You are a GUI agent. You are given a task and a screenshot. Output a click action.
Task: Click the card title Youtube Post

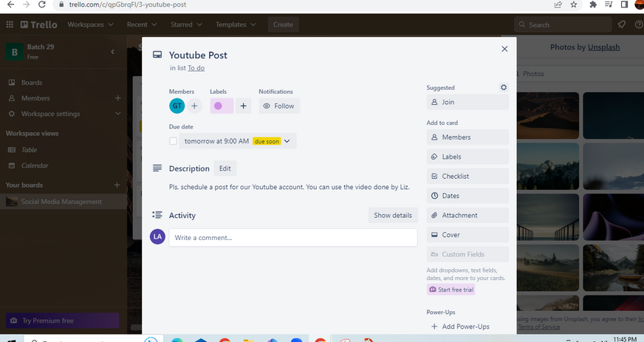pyautogui.click(x=198, y=55)
